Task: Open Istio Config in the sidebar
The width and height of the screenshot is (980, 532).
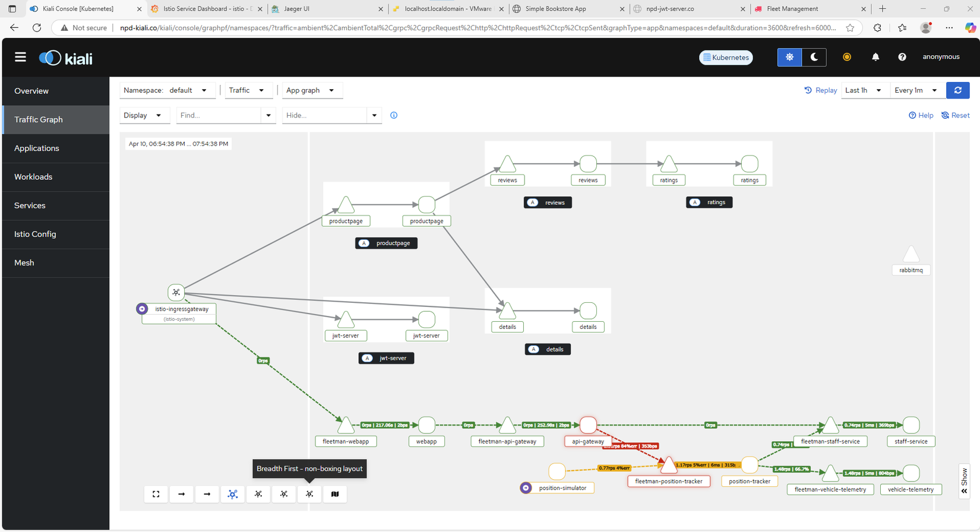Action: (x=56, y=234)
